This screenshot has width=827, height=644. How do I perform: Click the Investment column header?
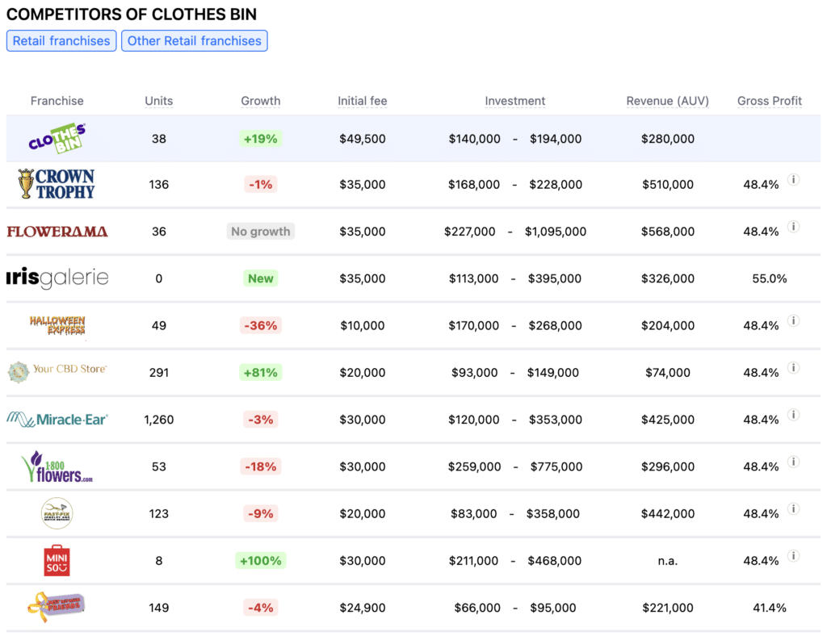pyautogui.click(x=514, y=101)
